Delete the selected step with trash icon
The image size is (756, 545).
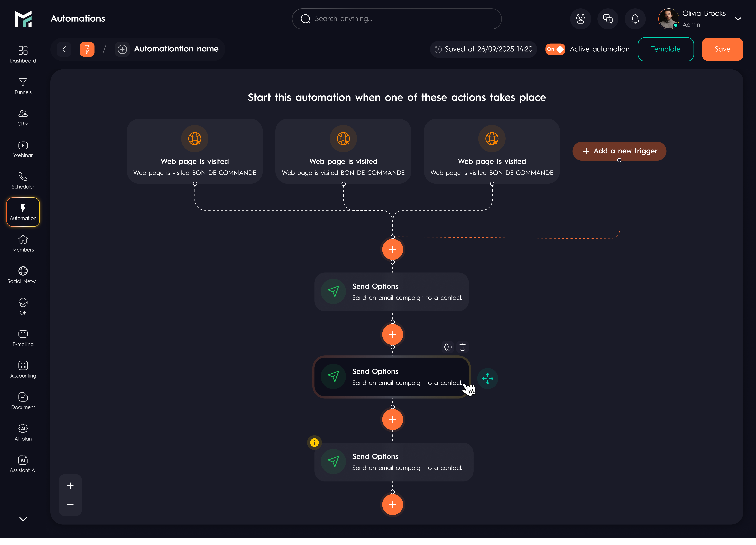click(x=462, y=347)
